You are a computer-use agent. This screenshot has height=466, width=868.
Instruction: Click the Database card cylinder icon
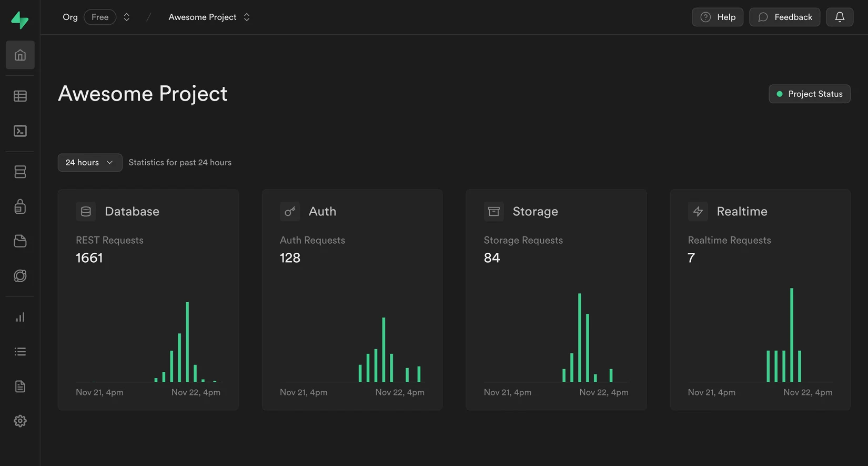[86, 211]
